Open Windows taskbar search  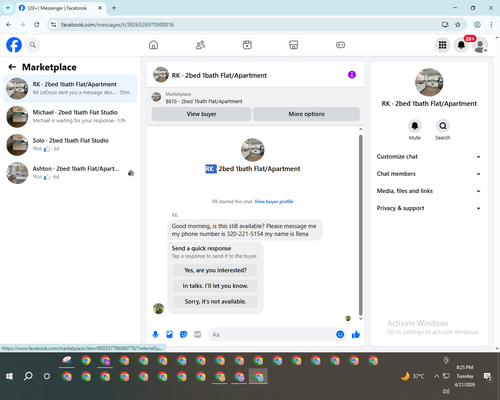(x=28, y=376)
